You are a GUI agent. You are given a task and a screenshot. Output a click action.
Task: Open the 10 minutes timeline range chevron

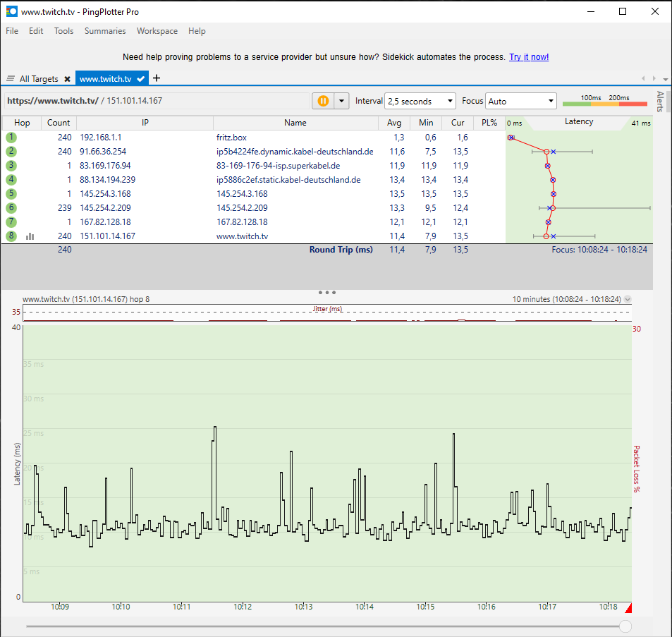628,299
